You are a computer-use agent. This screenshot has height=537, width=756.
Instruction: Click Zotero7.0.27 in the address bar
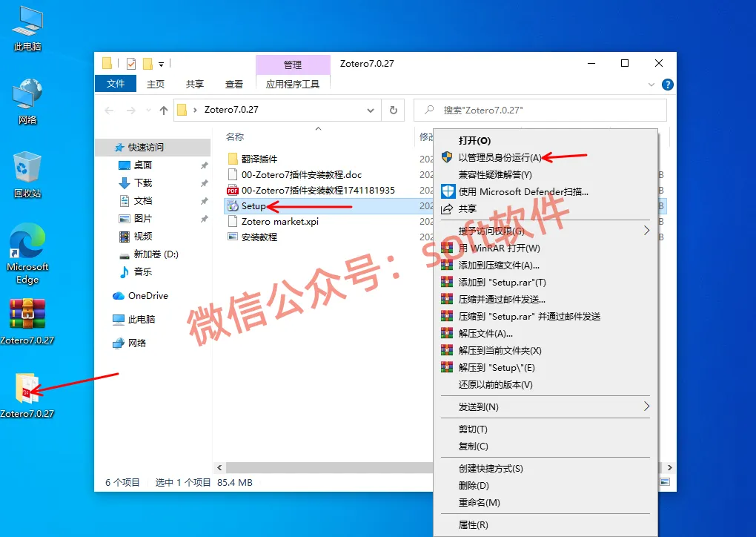point(231,110)
